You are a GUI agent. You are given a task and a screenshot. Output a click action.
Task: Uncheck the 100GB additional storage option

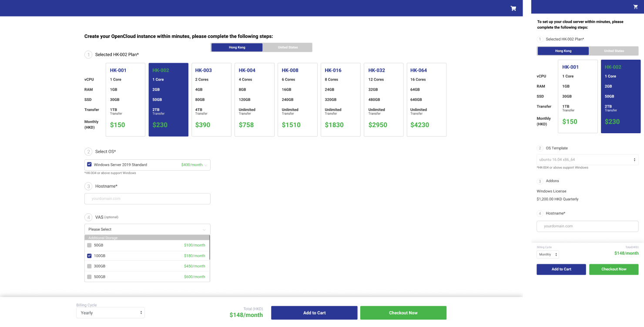(x=89, y=256)
